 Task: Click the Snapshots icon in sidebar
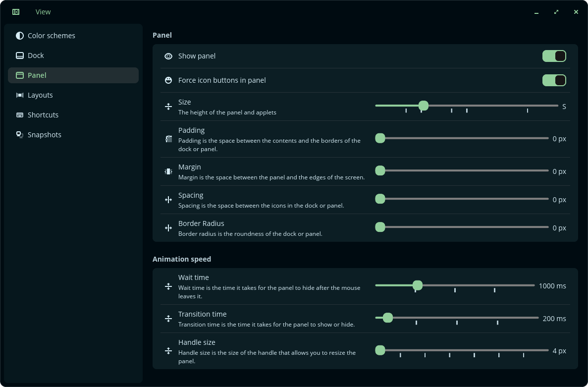[x=19, y=135]
